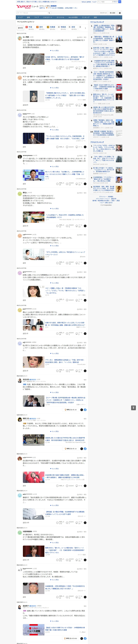
Task: Expand もっと見る on caf******** comment
Action: (54, 246)
